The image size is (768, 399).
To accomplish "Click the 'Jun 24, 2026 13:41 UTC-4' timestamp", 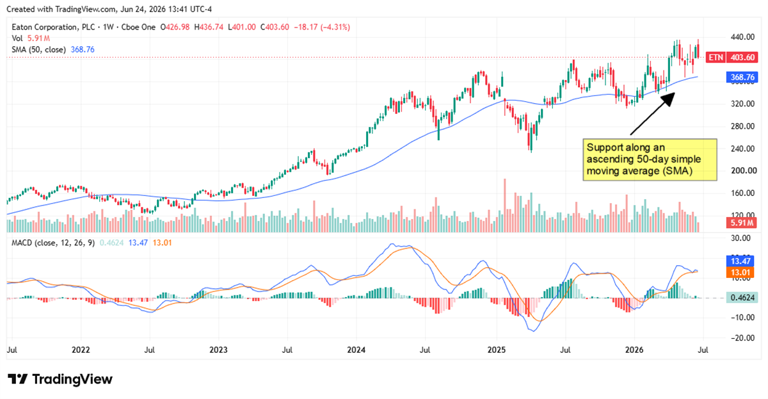I will (x=167, y=9).
